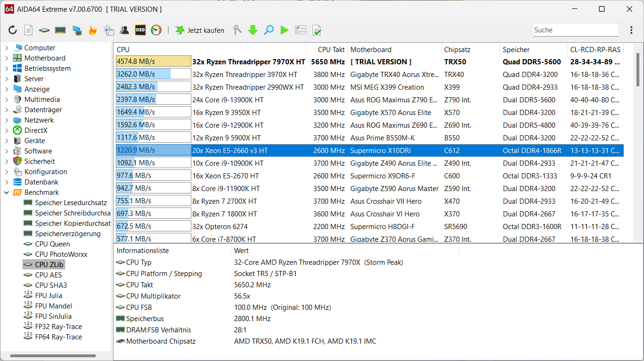Start benchmark with green play icon

(x=284, y=30)
